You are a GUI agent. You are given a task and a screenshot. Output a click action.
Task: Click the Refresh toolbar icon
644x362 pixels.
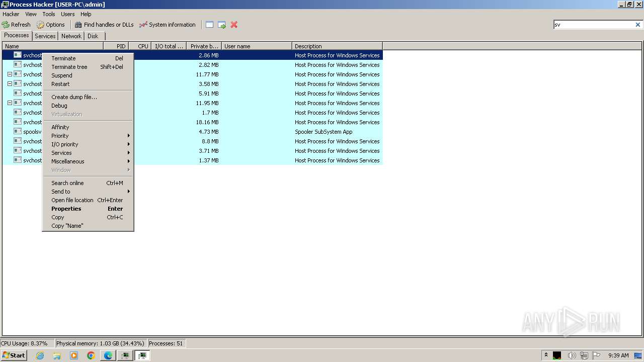pyautogui.click(x=6, y=25)
